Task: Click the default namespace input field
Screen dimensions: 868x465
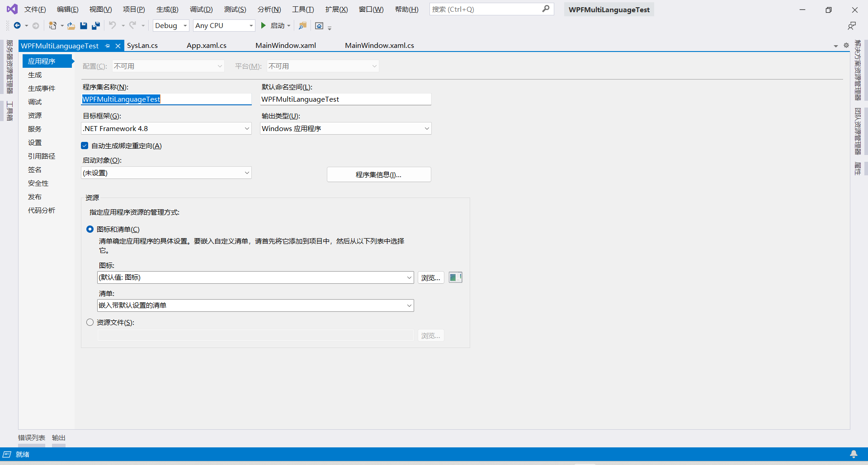Action: [x=346, y=99]
